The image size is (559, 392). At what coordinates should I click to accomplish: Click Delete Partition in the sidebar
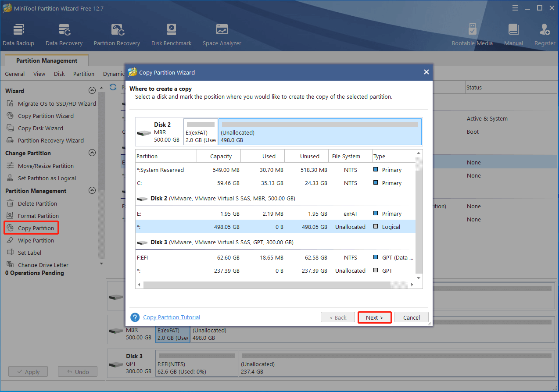pyautogui.click(x=32, y=204)
